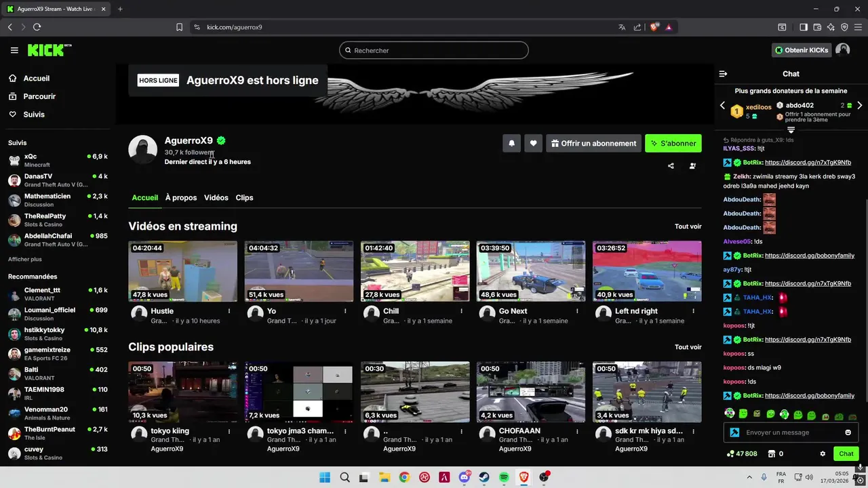Open the Kick hamburger sidebar menu

pyautogui.click(x=14, y=50)
